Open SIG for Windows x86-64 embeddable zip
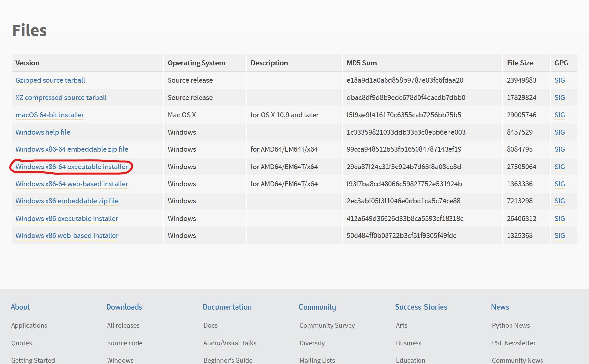This screenshot has width=589, height=364. click(560, 149)
